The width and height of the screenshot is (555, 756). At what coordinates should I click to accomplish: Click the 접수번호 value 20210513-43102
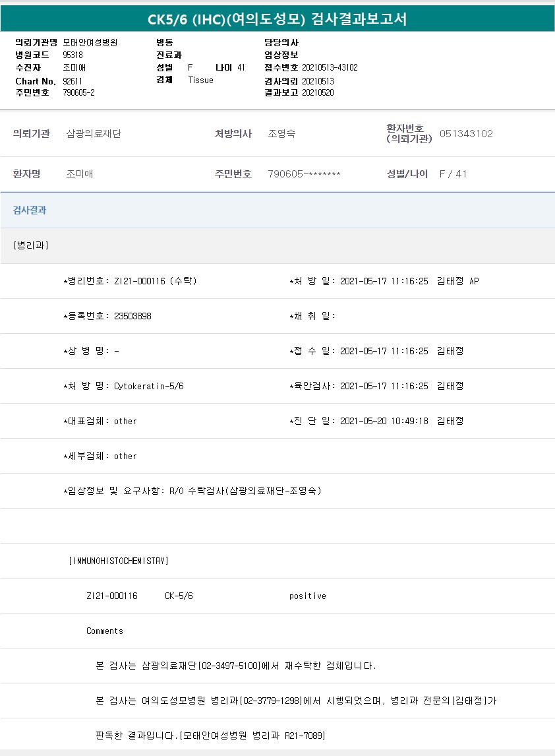click(330, 67)
